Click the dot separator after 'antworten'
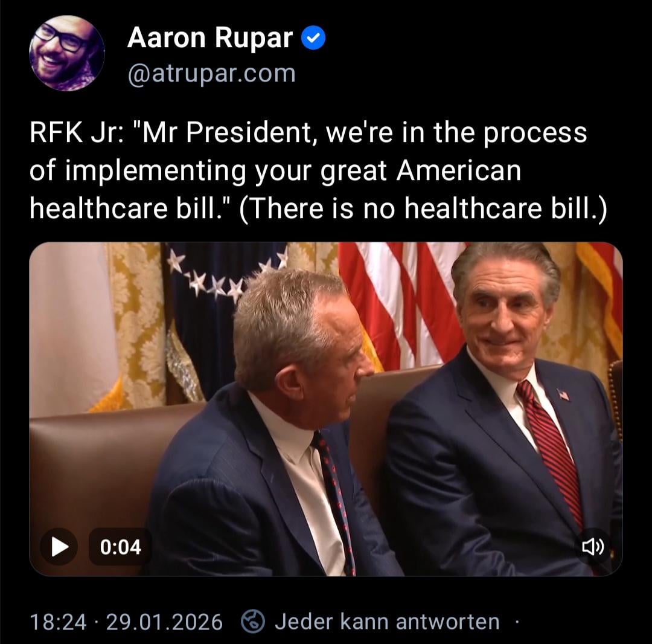The image size is (652, 644). pyautogui.click(x=517, y=622)
